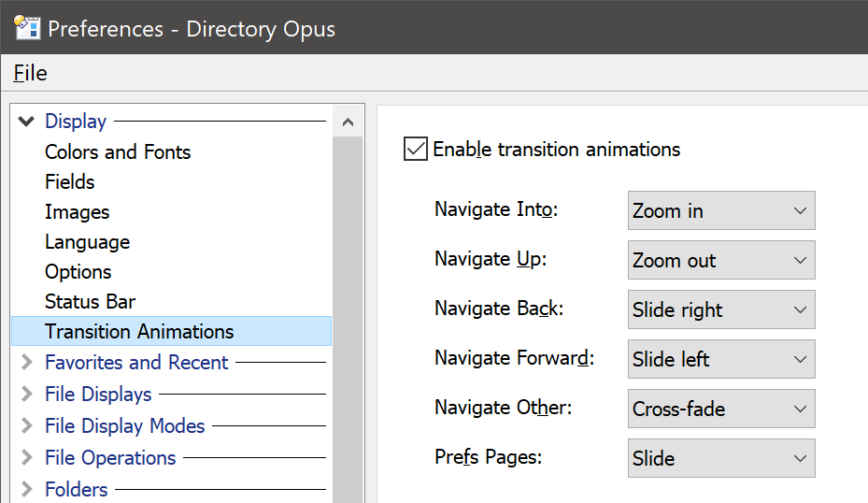This screenshot has width=868, height=503.
Task: Go to the Language preferences page
Action: (x=88, y=243)
